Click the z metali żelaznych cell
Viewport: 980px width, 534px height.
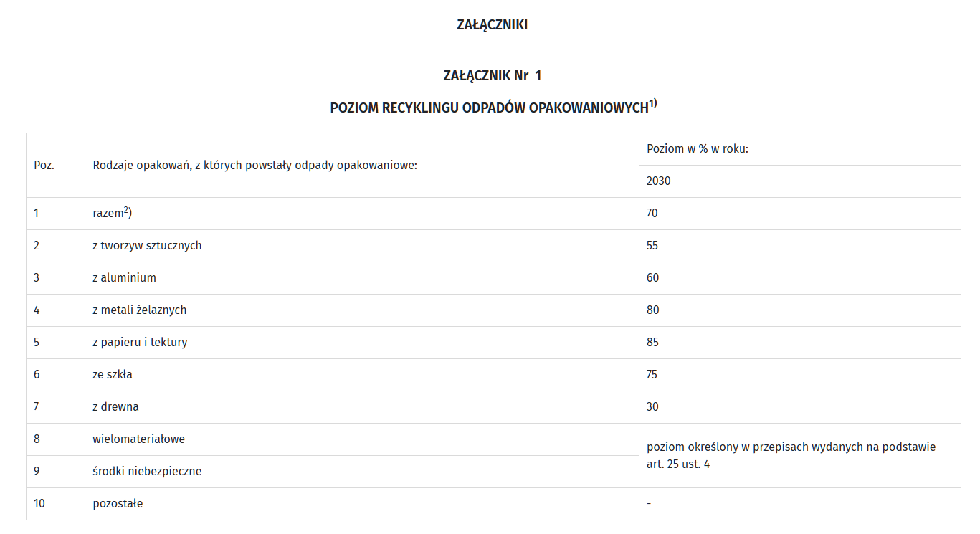pos(139,310)
